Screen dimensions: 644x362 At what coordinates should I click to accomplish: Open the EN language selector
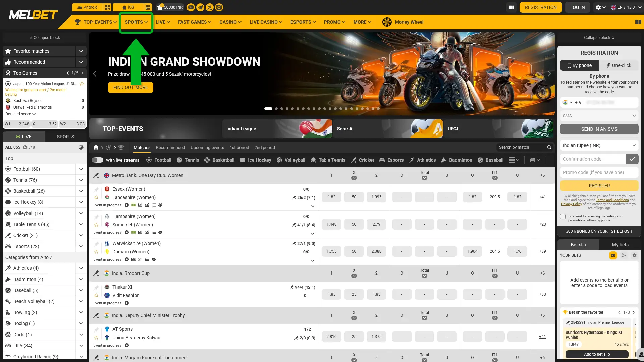(626, 7)
